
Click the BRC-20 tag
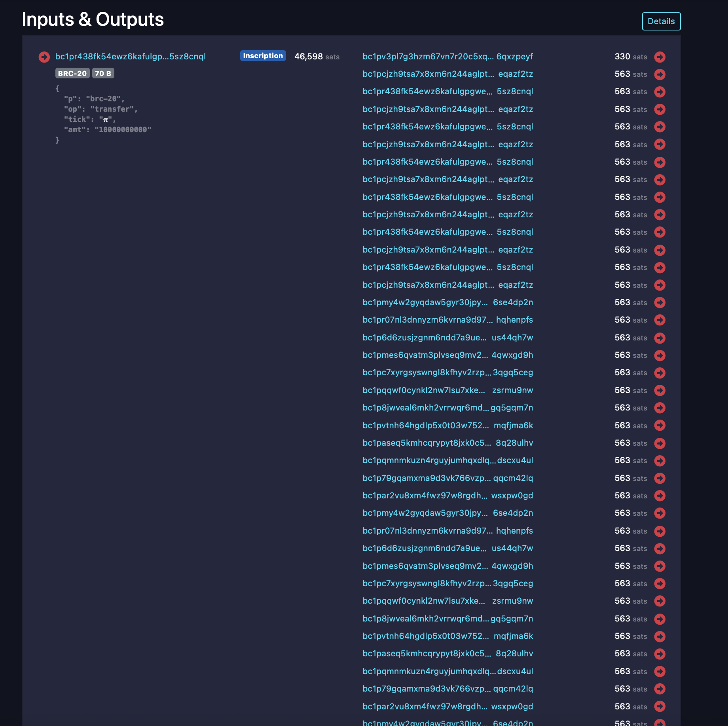coord(72,73)
